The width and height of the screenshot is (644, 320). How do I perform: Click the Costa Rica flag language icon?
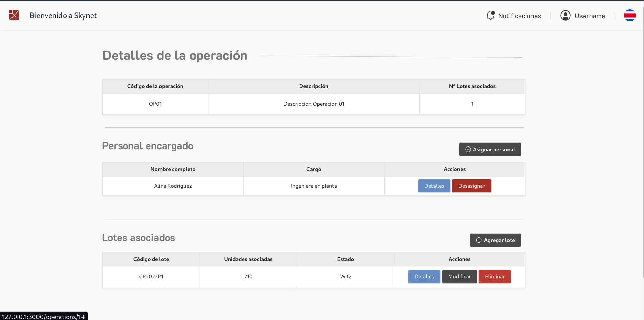pos(630,16)
